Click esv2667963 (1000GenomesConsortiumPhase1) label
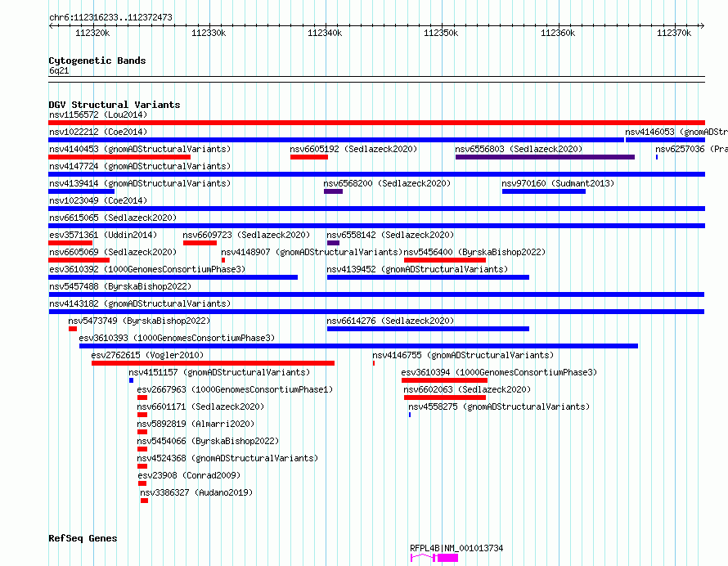Screen dimensions: 728x566 pyautogui.click(x=235, y=389)
